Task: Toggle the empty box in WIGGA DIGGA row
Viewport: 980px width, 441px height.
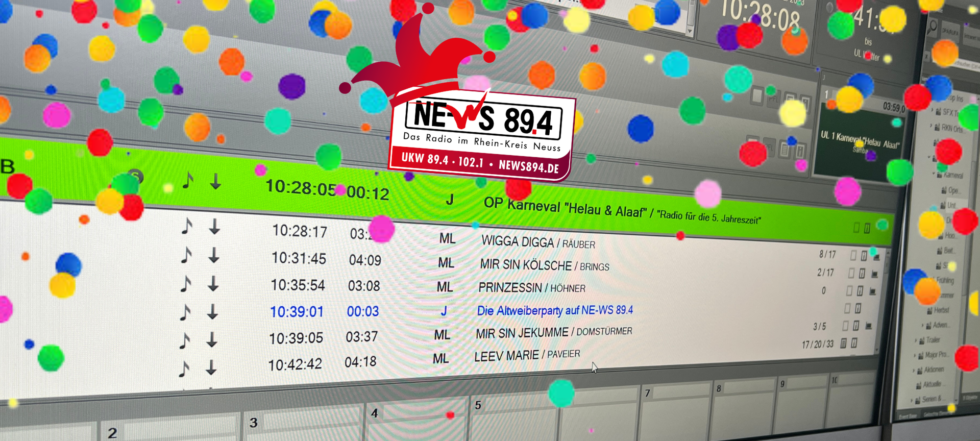Action: tap(853, 255)
